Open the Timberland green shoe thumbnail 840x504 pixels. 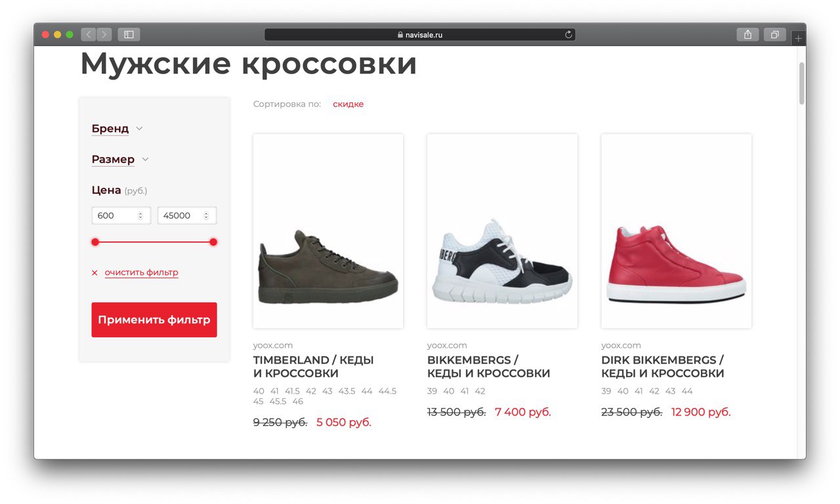click(x=328, y=232)
